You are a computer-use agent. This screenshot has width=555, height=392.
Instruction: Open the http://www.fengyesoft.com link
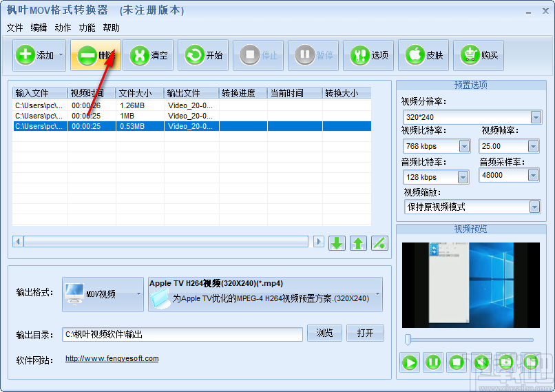coord(112,358)
